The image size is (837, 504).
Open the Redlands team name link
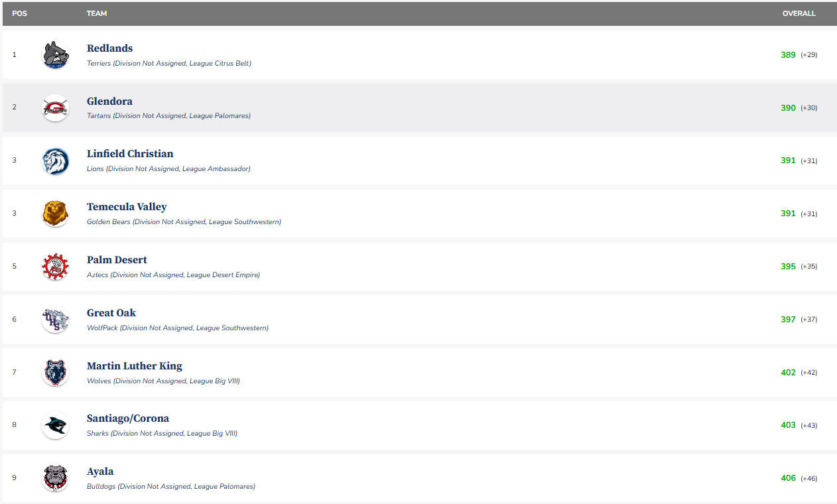(109, 48)
